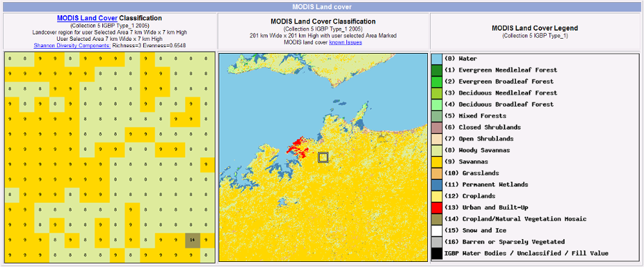Click the Urban and Built-Up swatch
644x267 pixels.
437,208
